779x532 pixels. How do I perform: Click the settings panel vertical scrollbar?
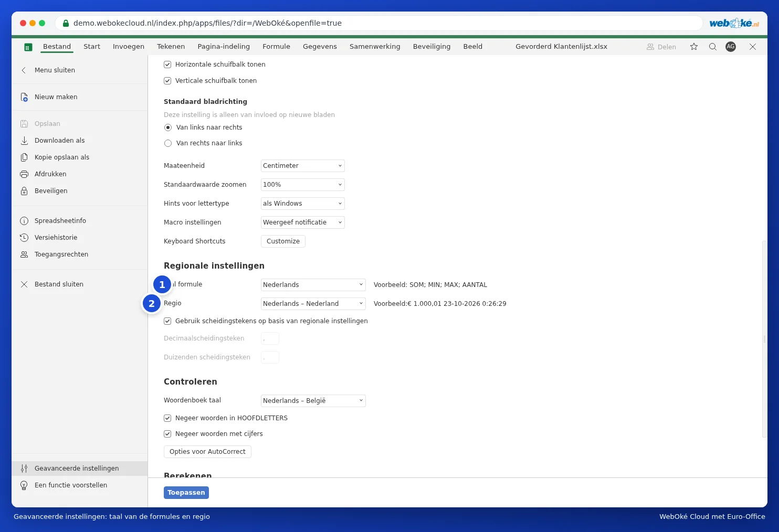tap(764, 339)
